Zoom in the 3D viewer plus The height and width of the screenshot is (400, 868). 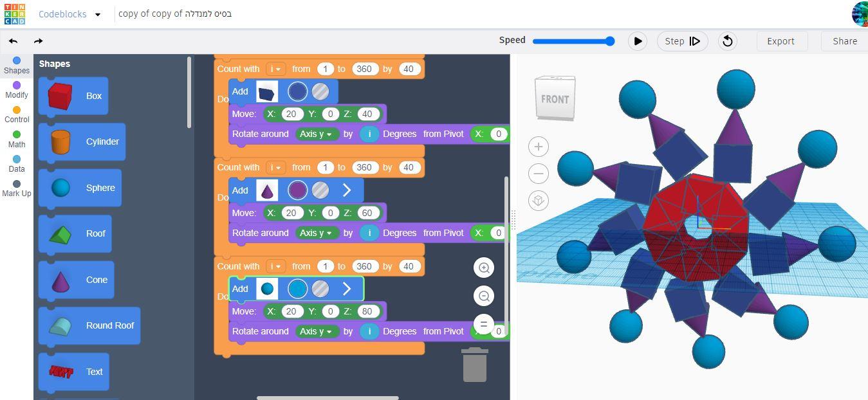[539, 147]
